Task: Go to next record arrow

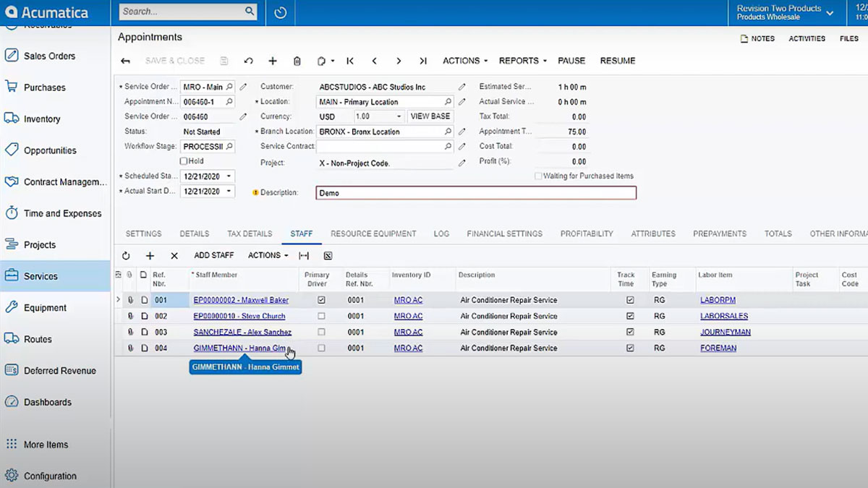Action: (x=399, y=61)
